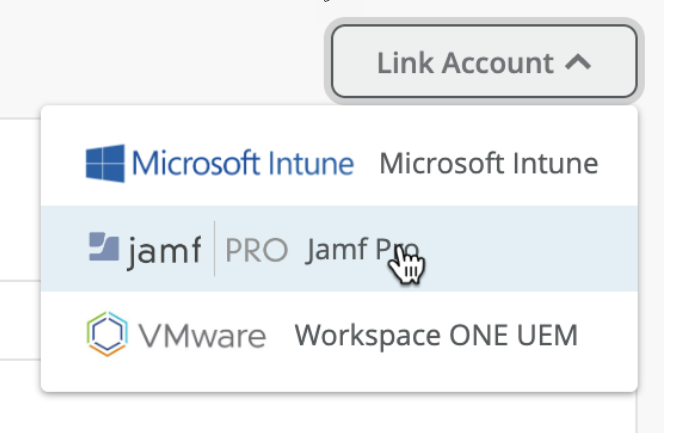Click the blue Microsoft Intune wordmark logo
682x433 pixels.
coord(243,163)
